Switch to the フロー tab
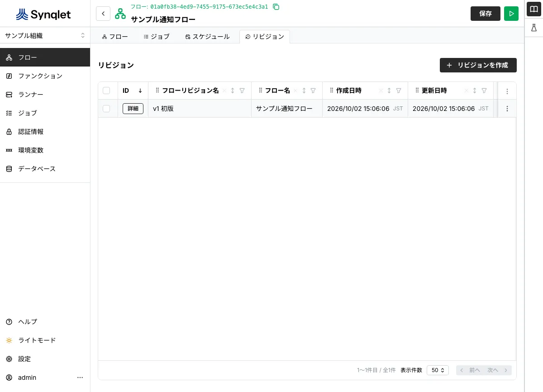 (x=115, y=37)
